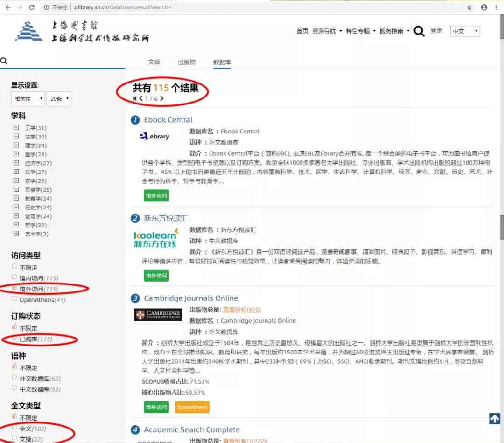Open the 新东方悦读汇 result title
504x443 pixels.
pyautogui.click(x=166, y=218)
